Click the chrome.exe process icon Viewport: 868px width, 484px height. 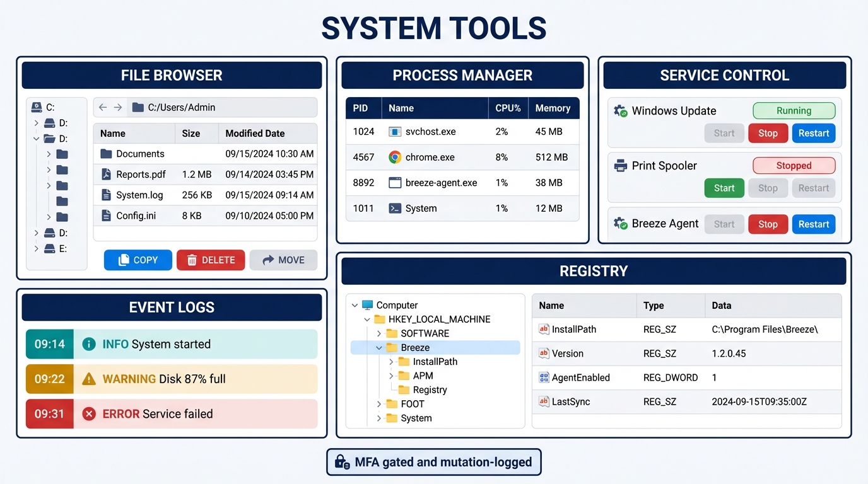pyautogui.click(x=397, y=157)
